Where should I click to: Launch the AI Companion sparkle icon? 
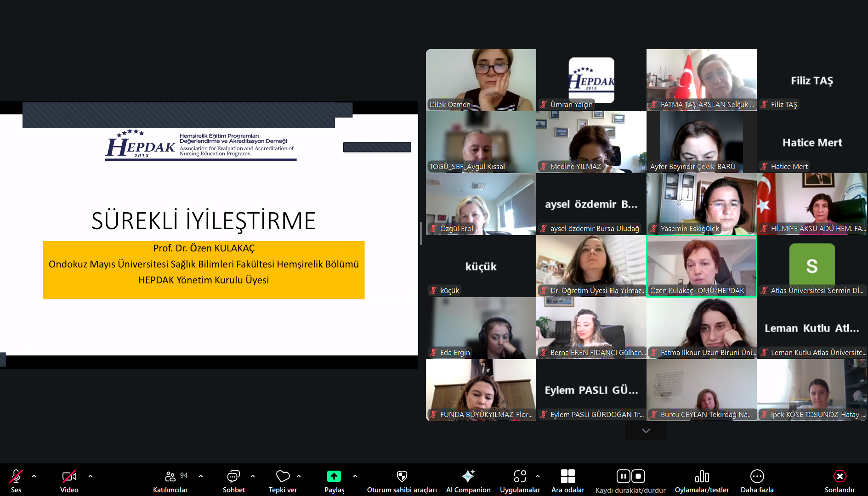[468, 476]
